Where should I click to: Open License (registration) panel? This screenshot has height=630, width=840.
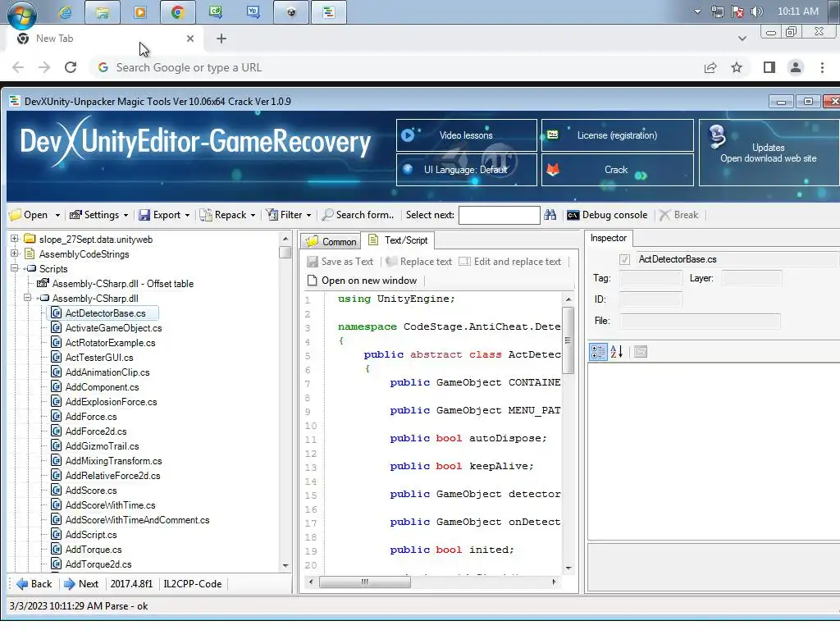point(617,135)
